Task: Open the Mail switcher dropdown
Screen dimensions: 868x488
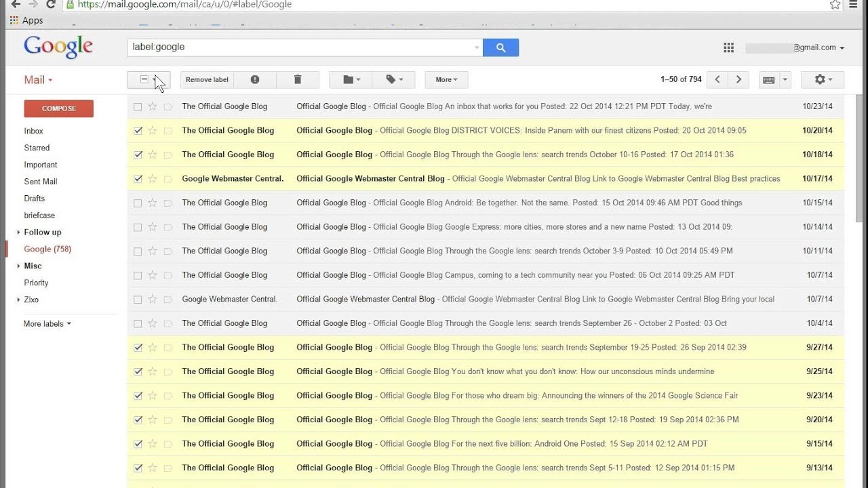Action: [x=38, y=80]
